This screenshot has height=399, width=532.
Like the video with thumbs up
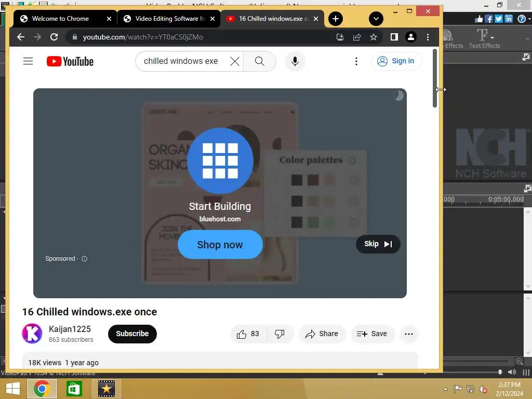248,334
